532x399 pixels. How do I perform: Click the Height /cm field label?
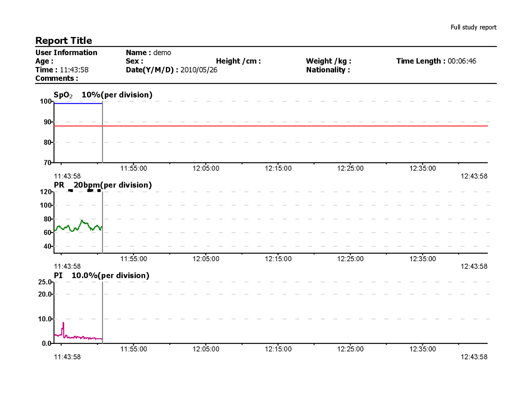tap(238, 61)
